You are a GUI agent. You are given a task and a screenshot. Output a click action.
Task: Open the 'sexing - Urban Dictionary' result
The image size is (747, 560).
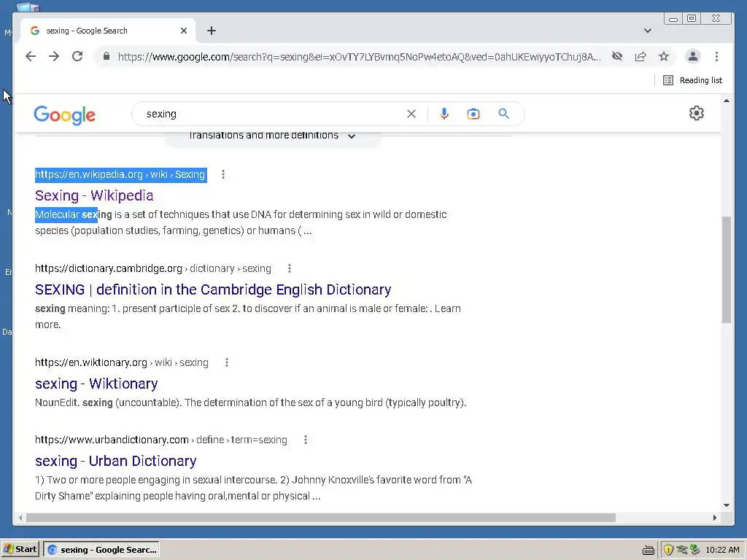pyautogui.click(x=116, y=461)
